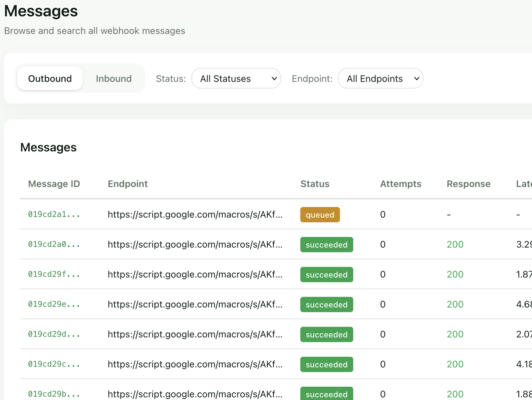Screen dimensions: 532x400
Task: Open the All Statuses dropdown
Action: [x=236, y=79]
